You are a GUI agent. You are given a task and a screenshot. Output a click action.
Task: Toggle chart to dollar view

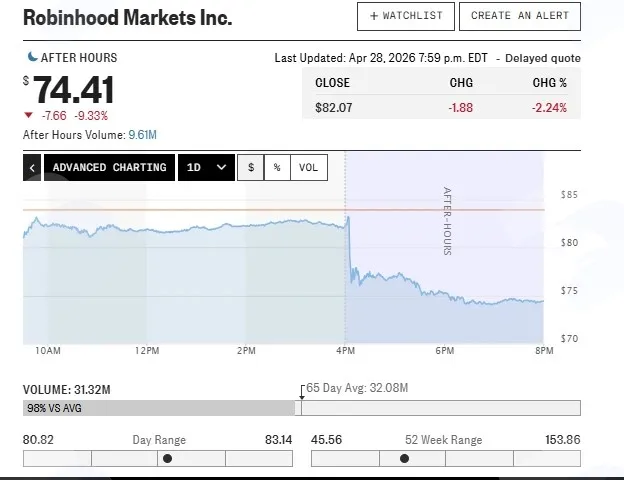click(x=251, y=168)
